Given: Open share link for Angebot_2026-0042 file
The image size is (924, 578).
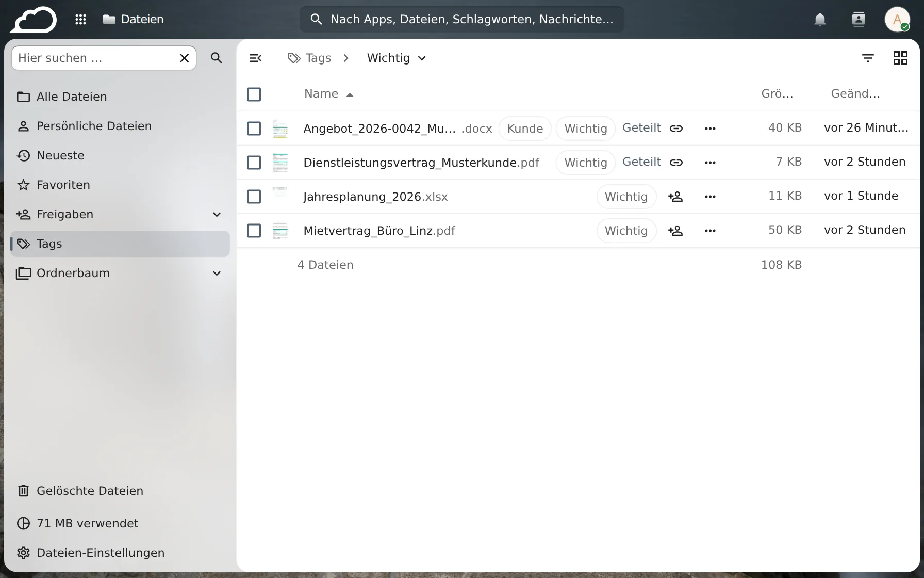Looking at the screenshot, I should (x=676, y=129).
